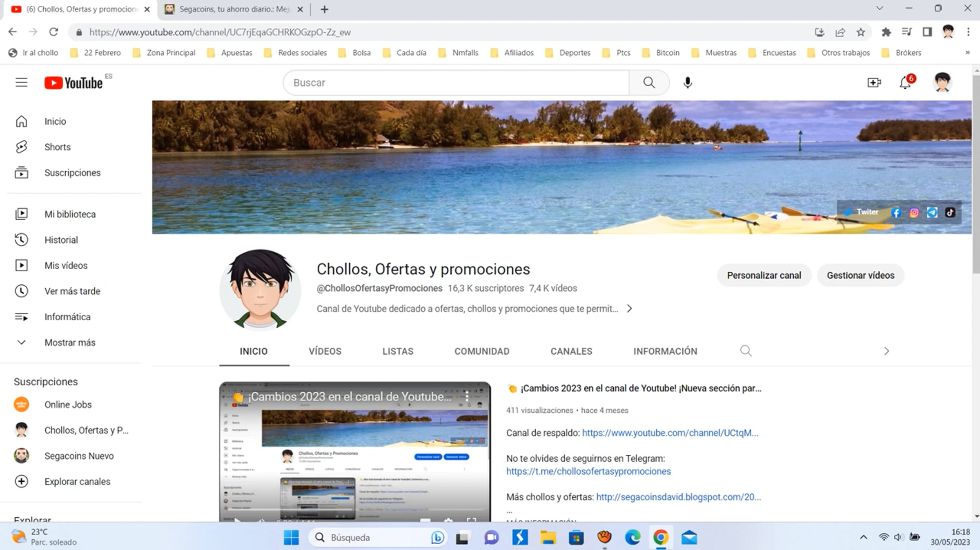Expand the channel description with the arrow

point(629,309)
